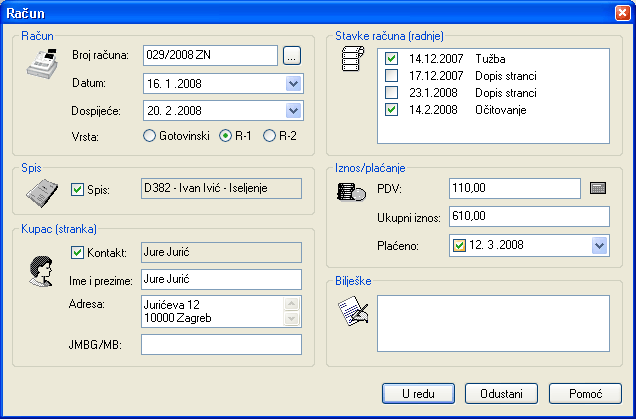Check the 17.12.2007 Dopis stranci item
Viewport: 636px width, 419px height.
(392, 75)
